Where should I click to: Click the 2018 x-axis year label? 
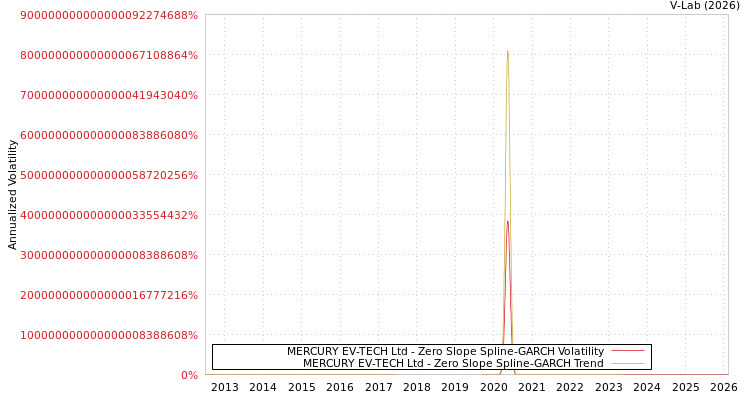[x=417, y=387]
